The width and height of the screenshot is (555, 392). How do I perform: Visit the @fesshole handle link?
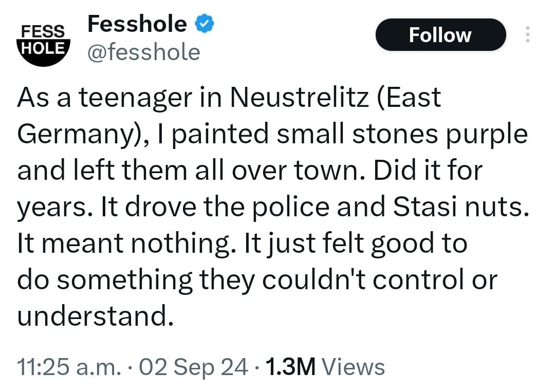click(144, 52)
